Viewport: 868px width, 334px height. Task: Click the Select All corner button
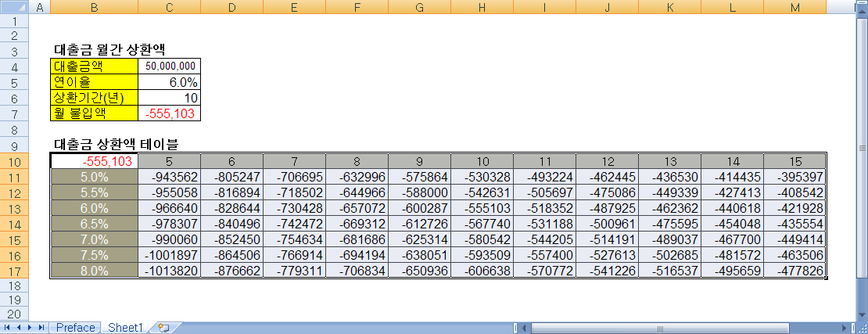[13, 6]
